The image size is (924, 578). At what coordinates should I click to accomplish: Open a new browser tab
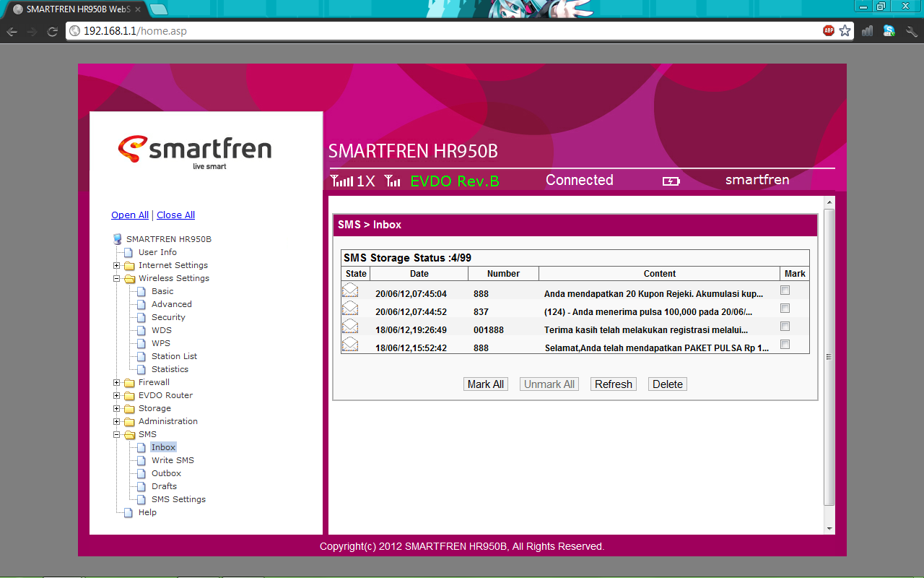[x=159, y=9]
